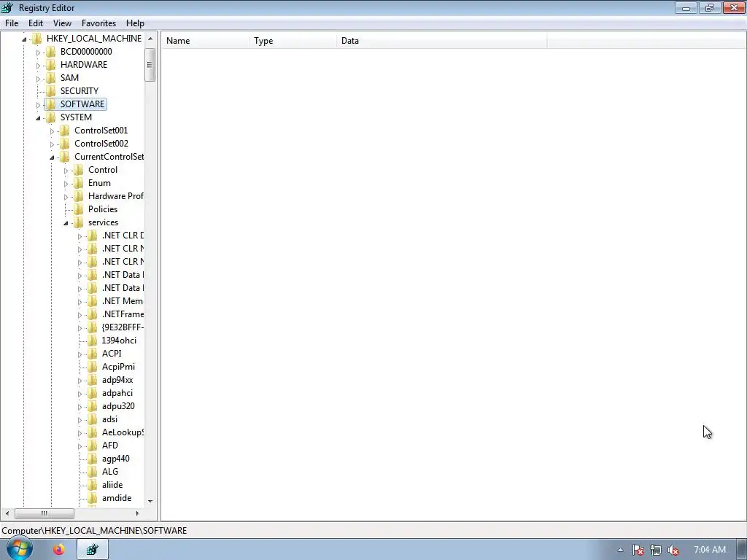Launch Firefox from the taskbar

tap(58, 550)
